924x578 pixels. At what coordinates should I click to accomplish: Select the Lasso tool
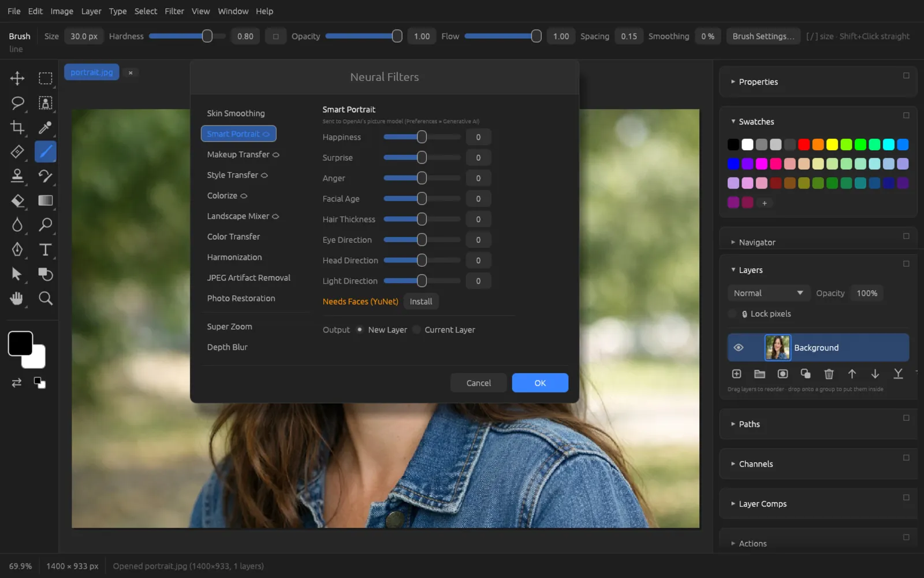(17, 103)
